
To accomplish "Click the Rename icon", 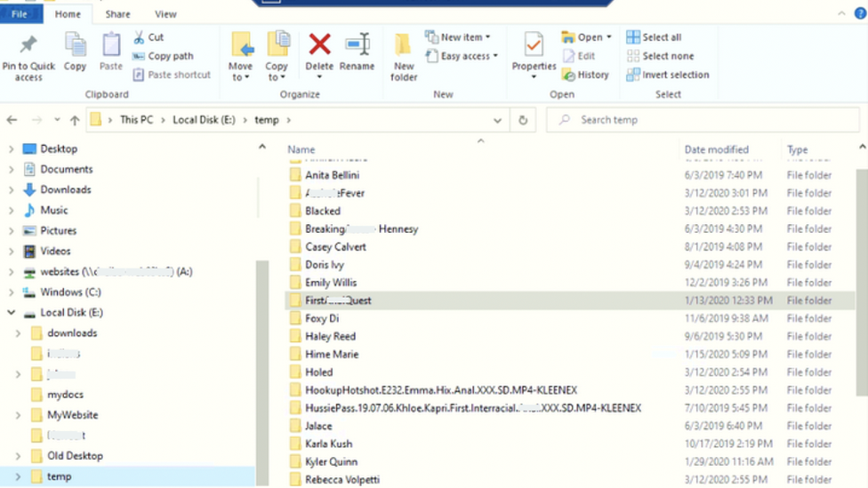I will [x=357, y=45].
